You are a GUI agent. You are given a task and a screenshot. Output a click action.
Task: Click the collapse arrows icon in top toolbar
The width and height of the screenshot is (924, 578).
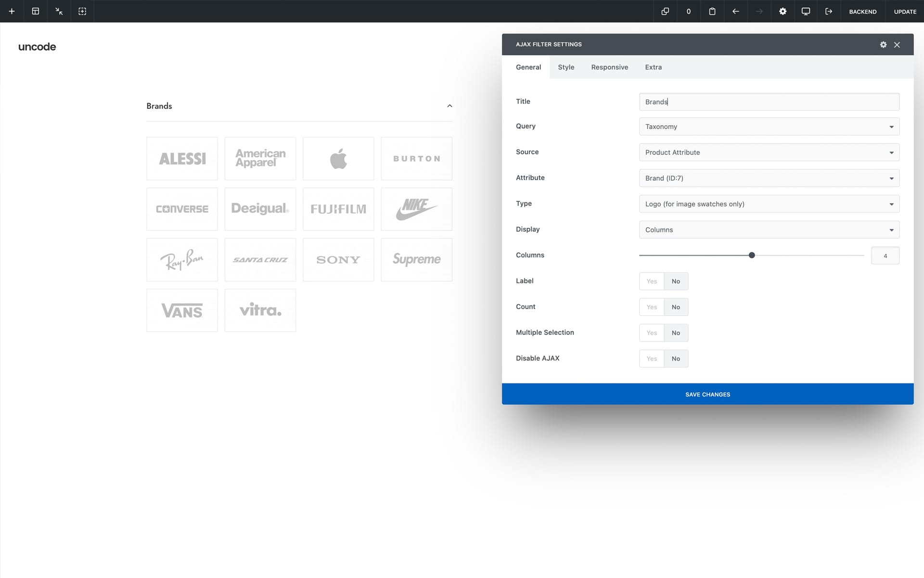[59, 11]
